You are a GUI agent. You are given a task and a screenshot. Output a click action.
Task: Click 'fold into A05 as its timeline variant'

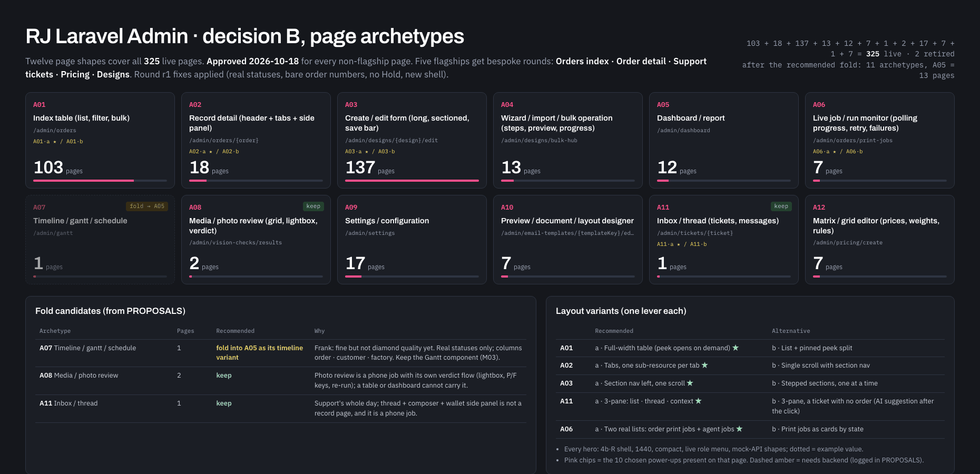click(260, 353)
